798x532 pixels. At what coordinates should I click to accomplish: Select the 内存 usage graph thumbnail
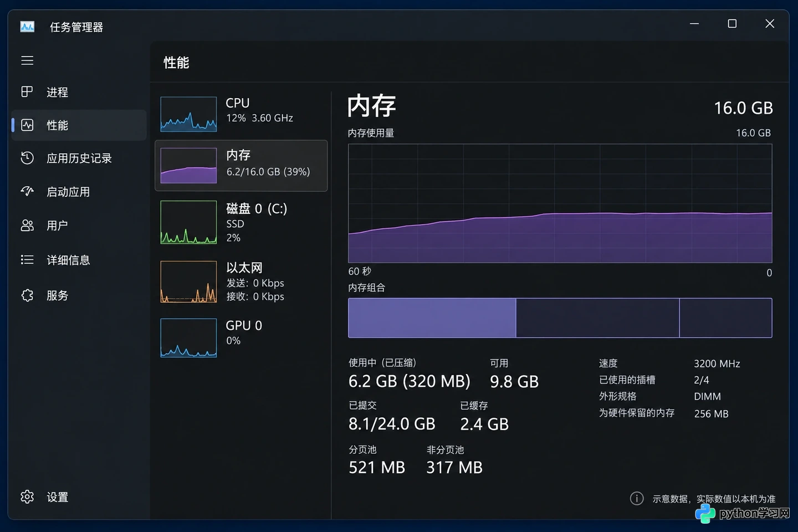(x=188, y=166)
